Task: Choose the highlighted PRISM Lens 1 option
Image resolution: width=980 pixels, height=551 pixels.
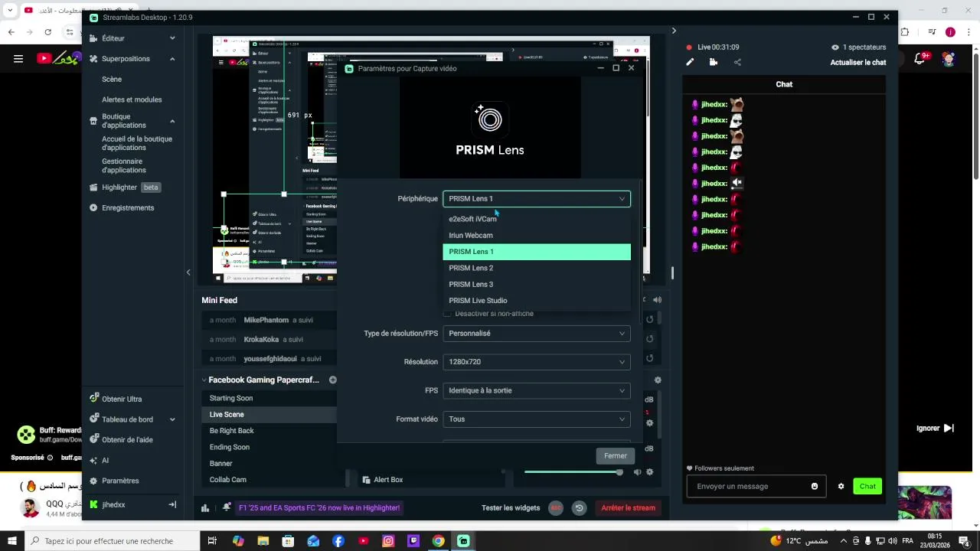Action: 537,252
